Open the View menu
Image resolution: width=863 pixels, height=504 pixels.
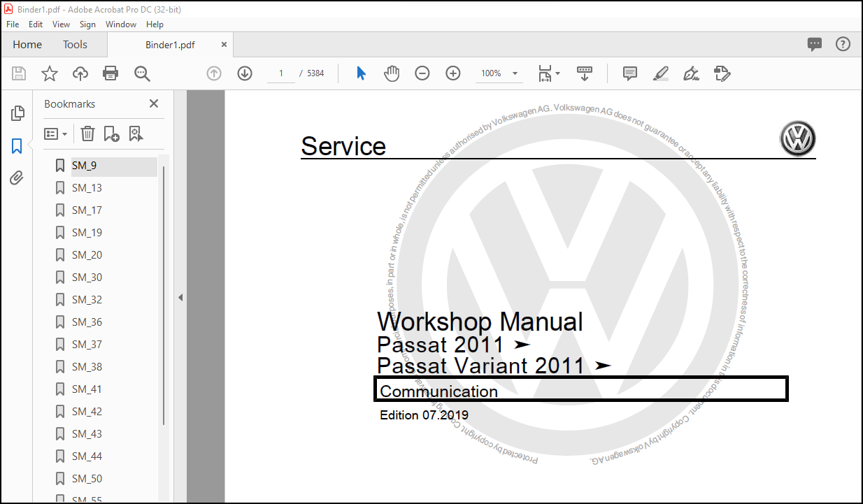(62, 24)
